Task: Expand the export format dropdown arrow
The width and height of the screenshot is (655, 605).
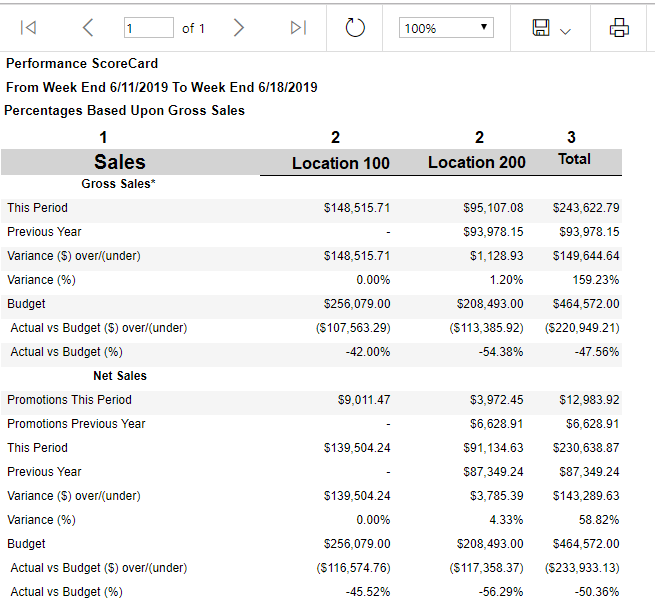Action: tap(565, 31)
